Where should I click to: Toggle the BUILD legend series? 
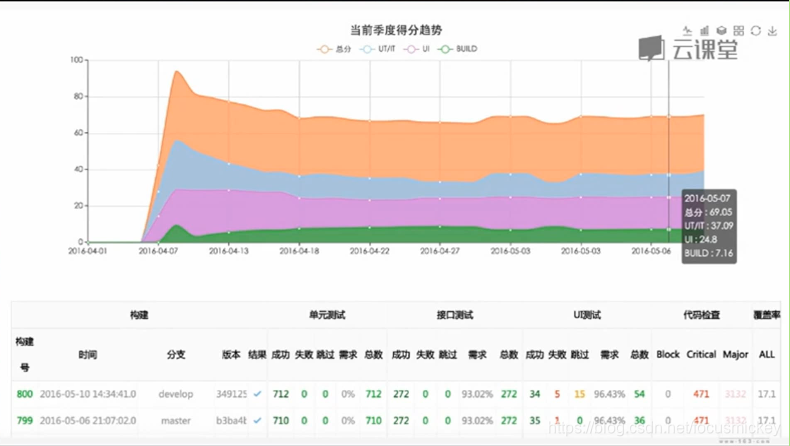pos(457,49)
